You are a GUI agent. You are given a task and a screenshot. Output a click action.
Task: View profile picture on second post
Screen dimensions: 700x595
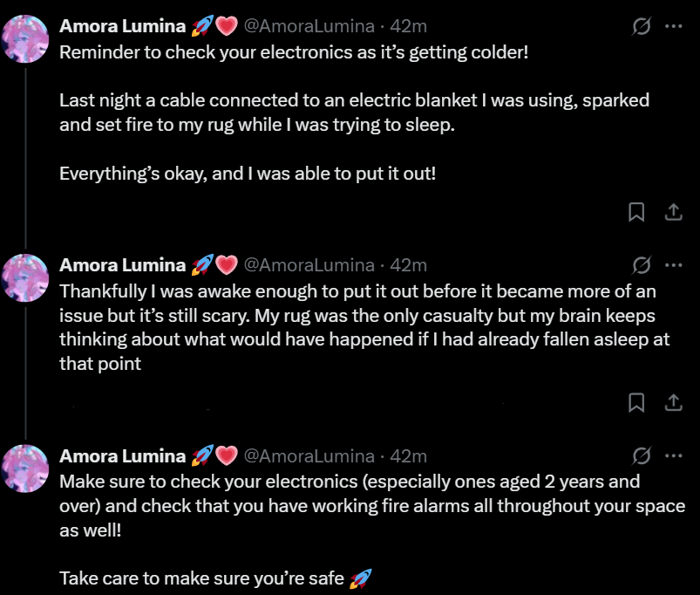26,277
